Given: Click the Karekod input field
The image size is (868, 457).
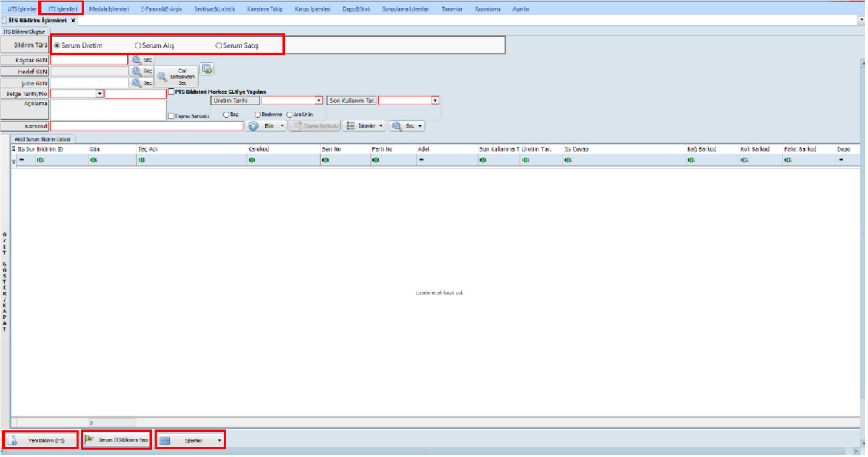Looking at the screenshot, I should coord(146,125).
